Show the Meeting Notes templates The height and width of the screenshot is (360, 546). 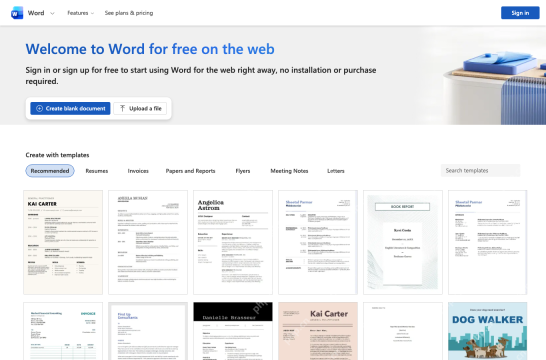click(289, 171)
